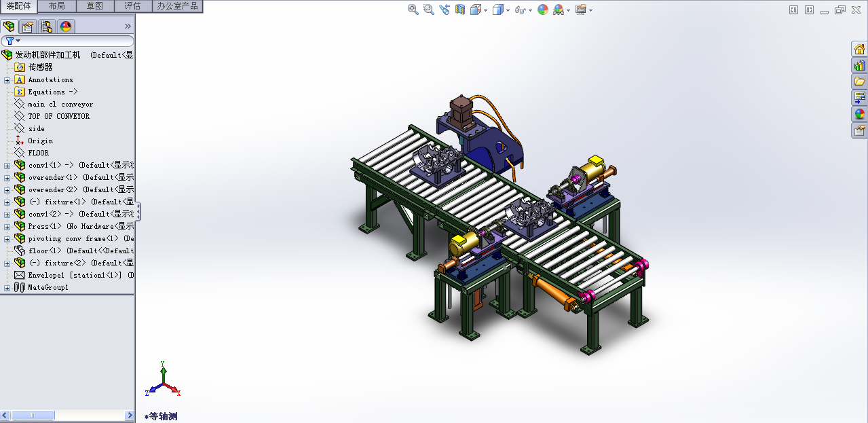Click the Previous View icon

click(445, 10)
